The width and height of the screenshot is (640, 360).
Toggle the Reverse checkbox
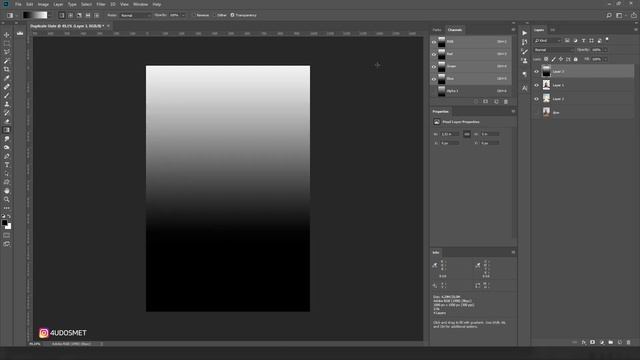coord(194,15)
